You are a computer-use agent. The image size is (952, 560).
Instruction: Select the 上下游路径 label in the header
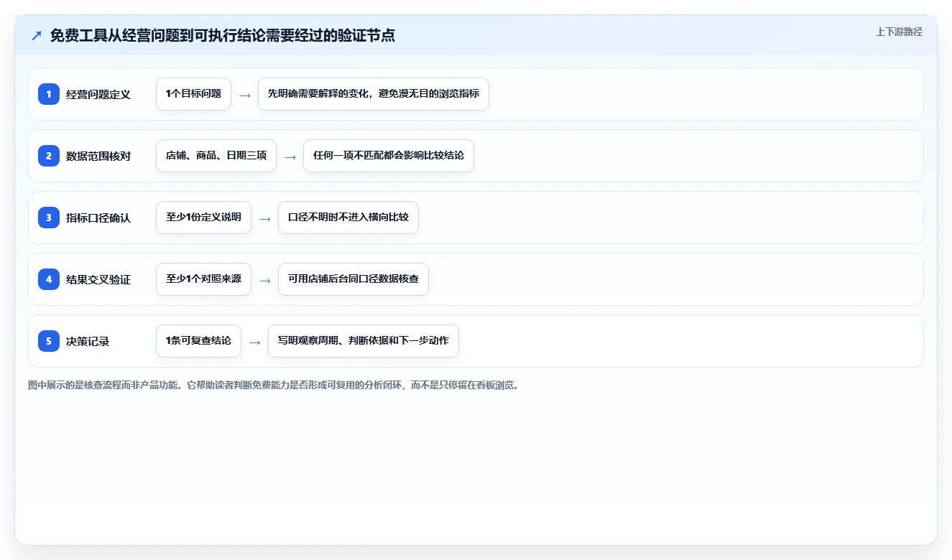tap(899, 32)
